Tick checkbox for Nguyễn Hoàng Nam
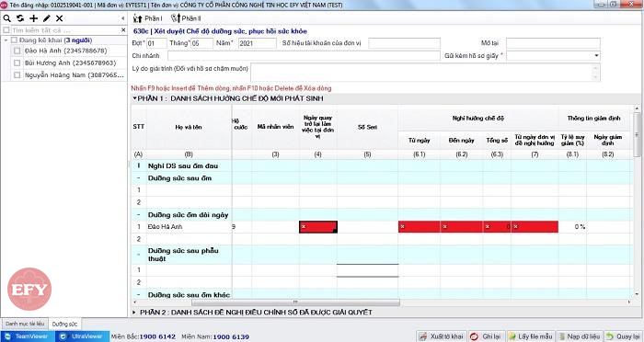Viewport: 644px width, 342px height. tap(17, 75)
